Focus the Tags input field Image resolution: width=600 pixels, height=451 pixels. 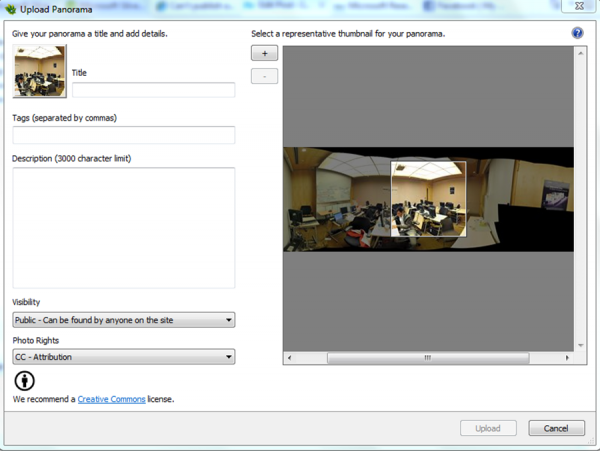123,135
